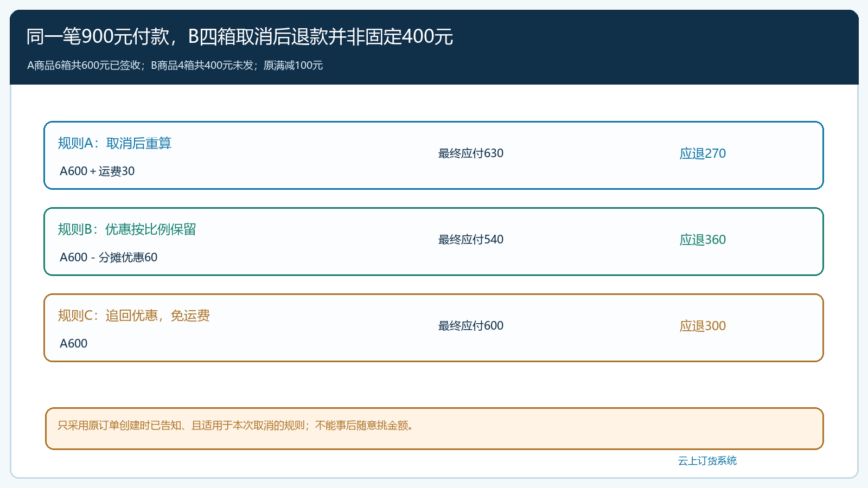Click the heading 规则A：取消后重算
Image resolution: width=868 pixels, height=488 pixels.
pyautogui.click(x=114, y=143)
